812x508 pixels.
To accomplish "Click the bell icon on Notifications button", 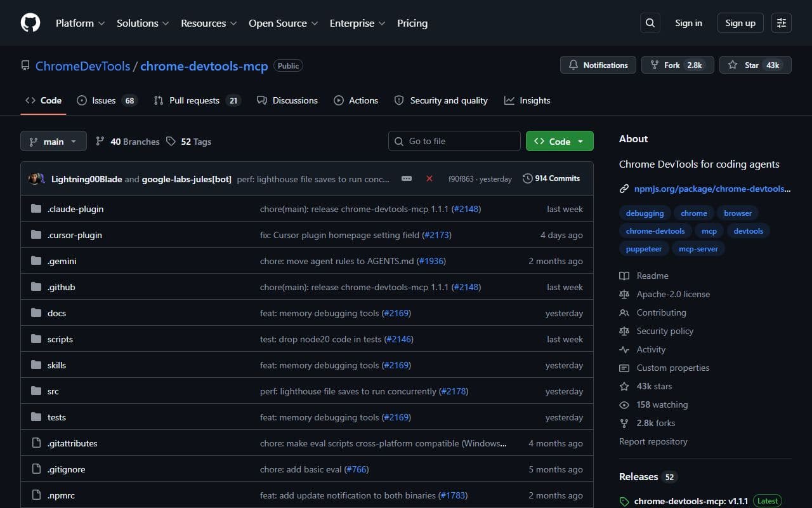I will coord(573,65).
